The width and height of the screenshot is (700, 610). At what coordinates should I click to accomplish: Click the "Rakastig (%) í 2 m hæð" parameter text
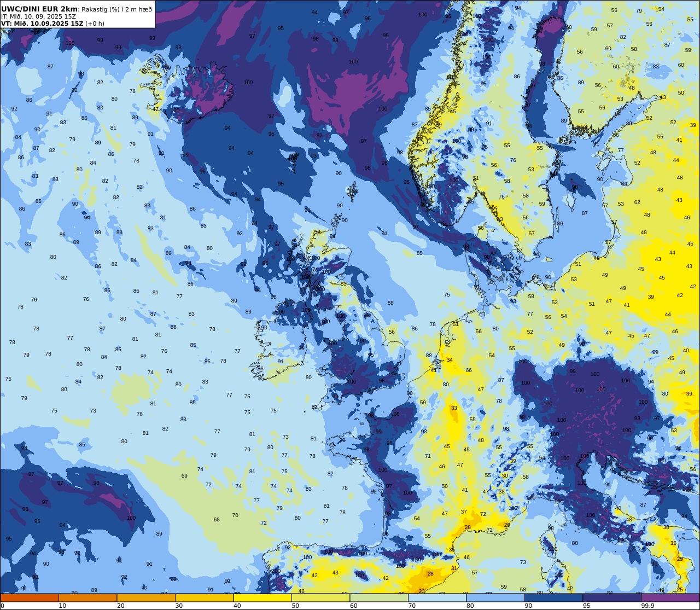116,9
